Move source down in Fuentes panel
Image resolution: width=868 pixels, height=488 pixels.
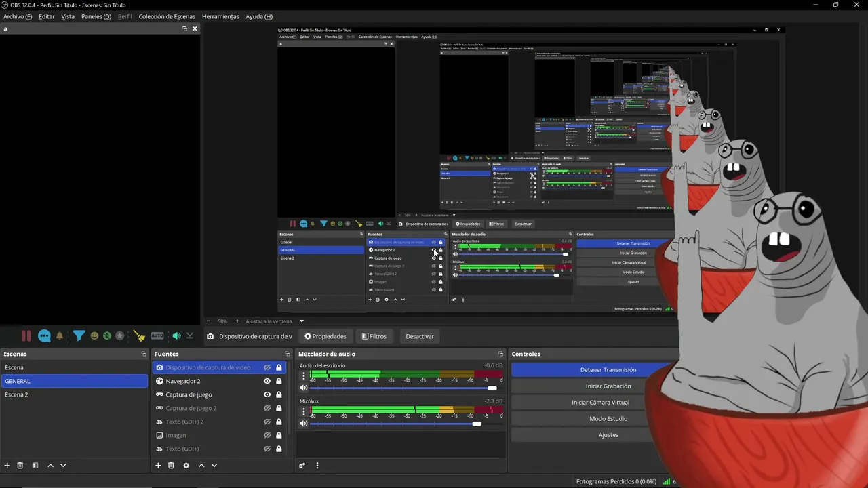(x=214, y=466)
